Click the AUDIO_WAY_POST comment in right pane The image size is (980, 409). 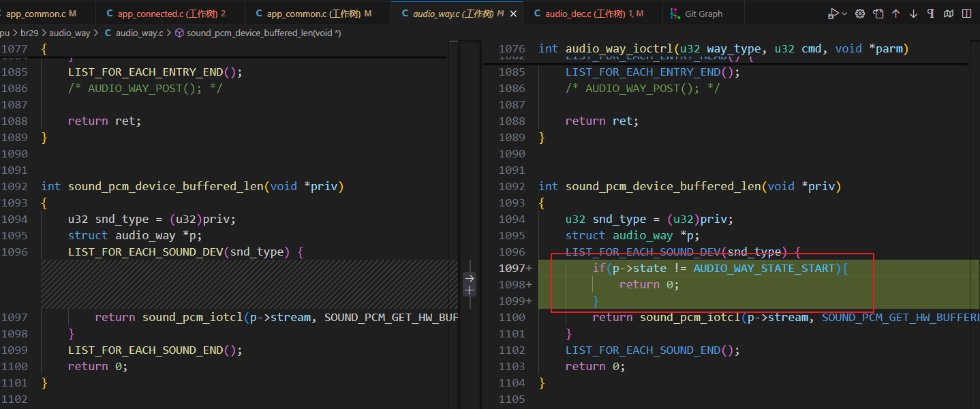coord(643,88)
